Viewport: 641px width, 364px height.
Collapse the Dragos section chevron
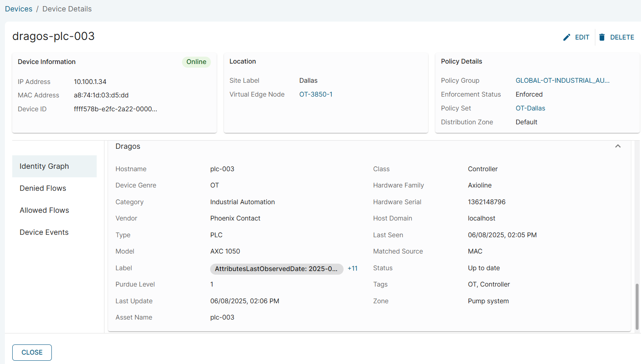[x=618, y=146]
